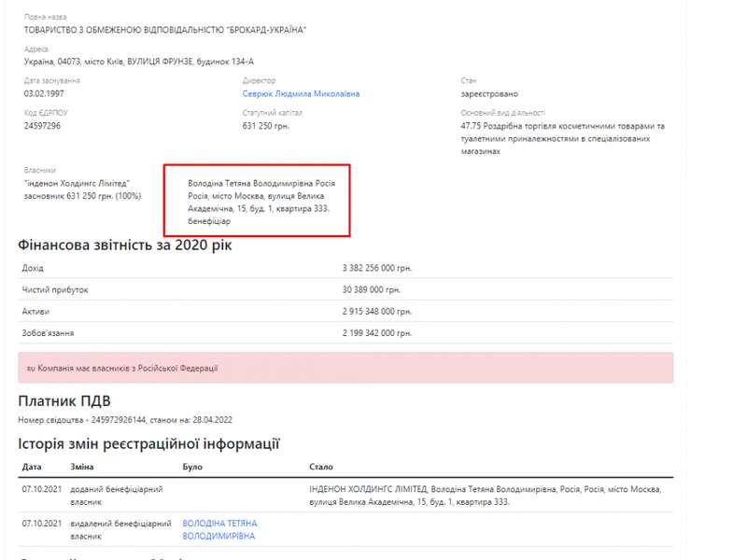
Task: Select the company full name БРОКАРД-УКРАЇНА text
Action: 165,30
